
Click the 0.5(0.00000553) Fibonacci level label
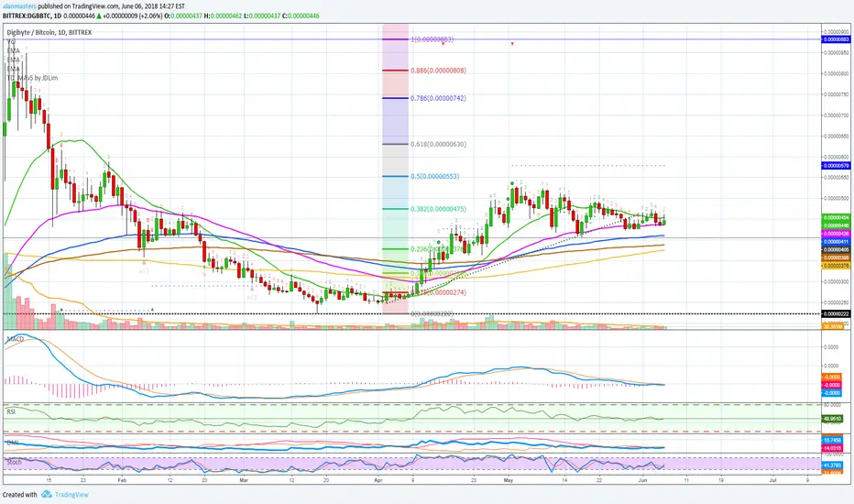(435, 177)
